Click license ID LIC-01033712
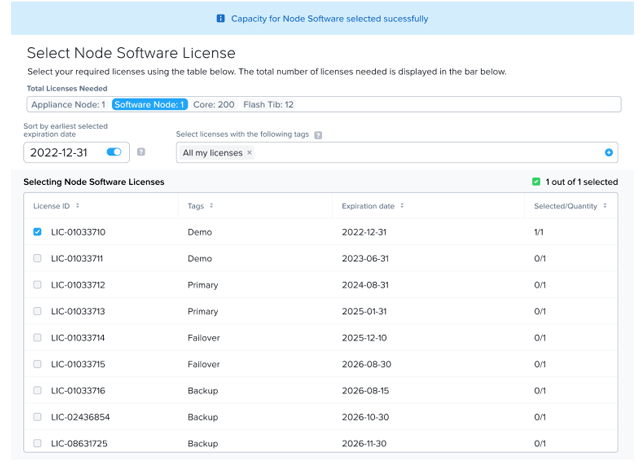 78,285
